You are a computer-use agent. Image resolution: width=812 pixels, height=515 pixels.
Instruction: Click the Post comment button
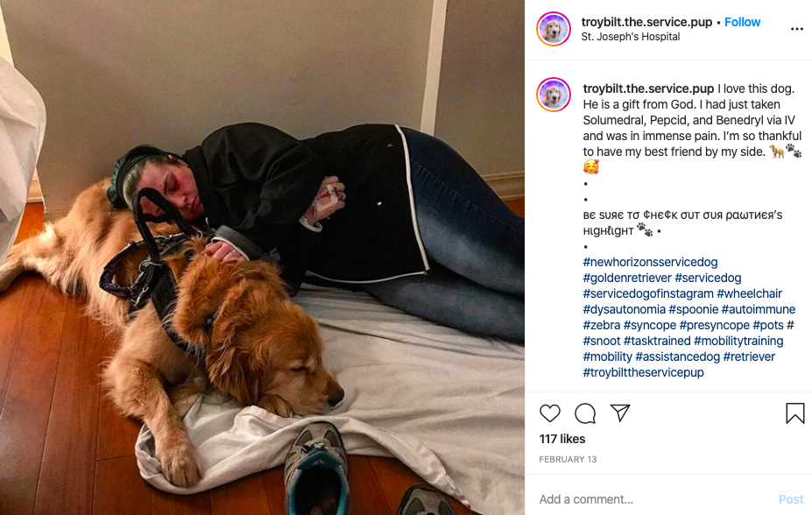point(791,499)
